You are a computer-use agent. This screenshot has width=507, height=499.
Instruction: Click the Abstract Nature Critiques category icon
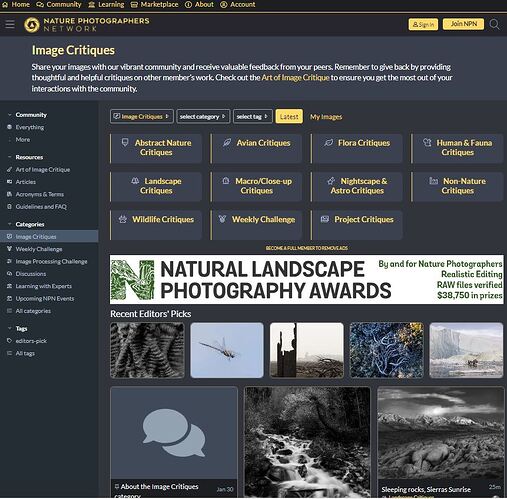tap(125, 143)
